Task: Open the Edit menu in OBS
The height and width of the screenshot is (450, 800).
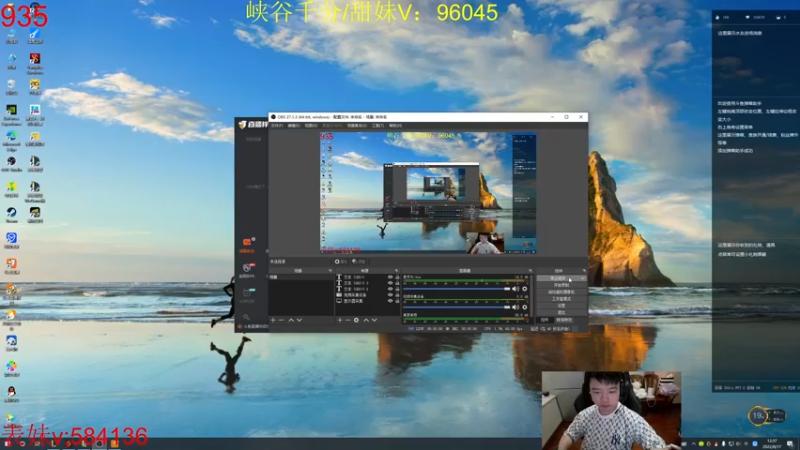Action: pyautogui.click(x=294, y=126)
